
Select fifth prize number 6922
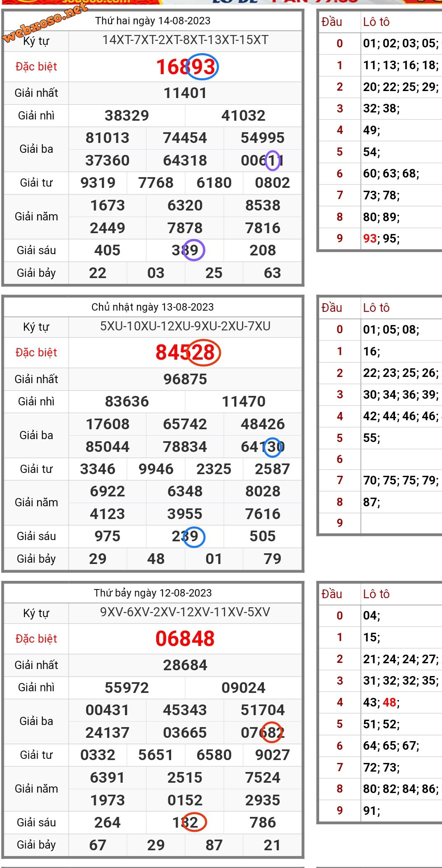[107, 491]
